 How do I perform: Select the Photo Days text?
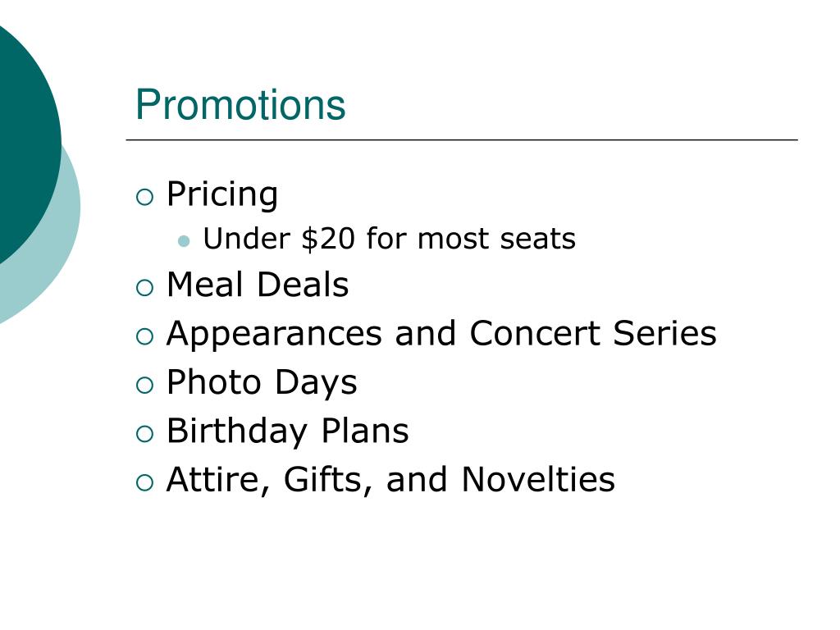pyautogui.click(x=262, y=383)
